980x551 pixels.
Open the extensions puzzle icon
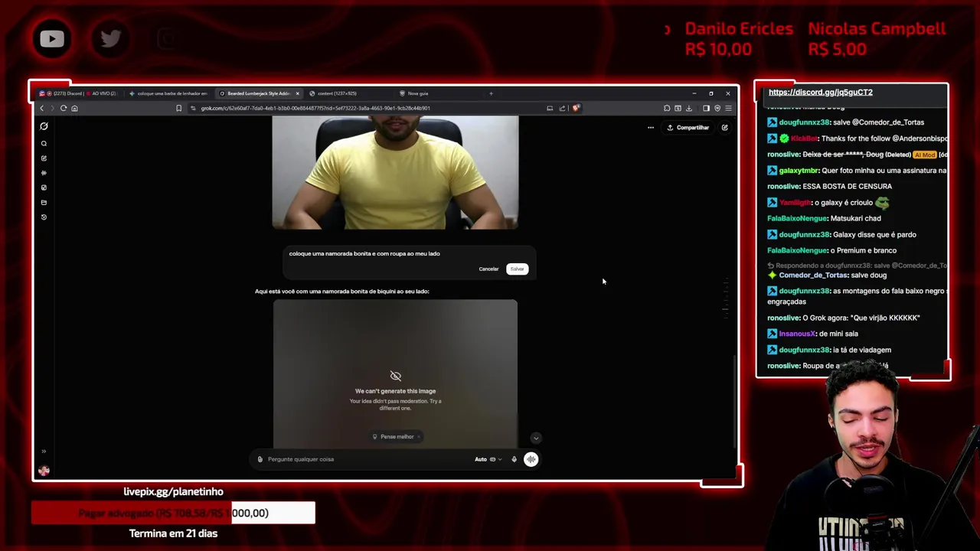(x=667, y=108)
